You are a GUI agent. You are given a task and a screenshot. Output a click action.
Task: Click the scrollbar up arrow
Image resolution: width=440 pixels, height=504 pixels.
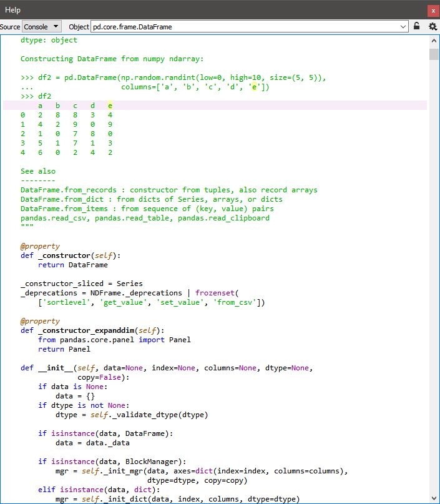434,41
